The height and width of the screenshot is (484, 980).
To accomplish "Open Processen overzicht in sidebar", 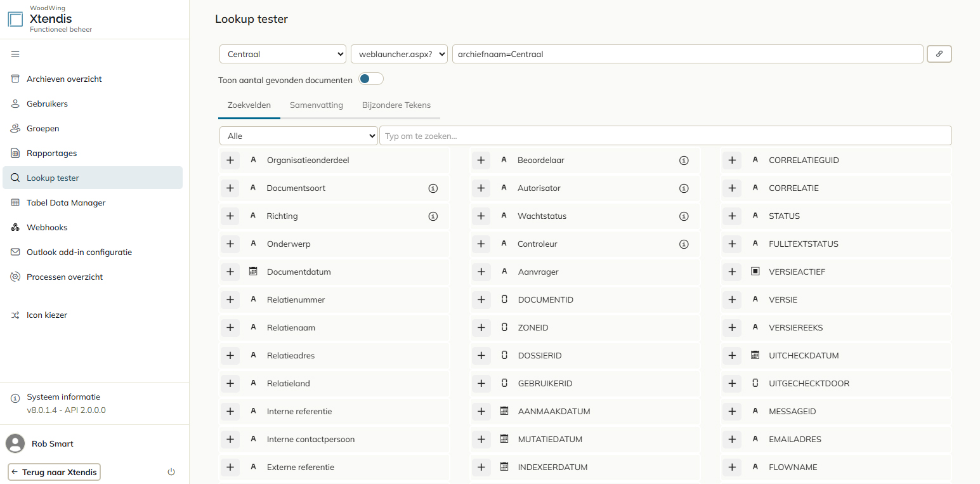I will point(93,277).
